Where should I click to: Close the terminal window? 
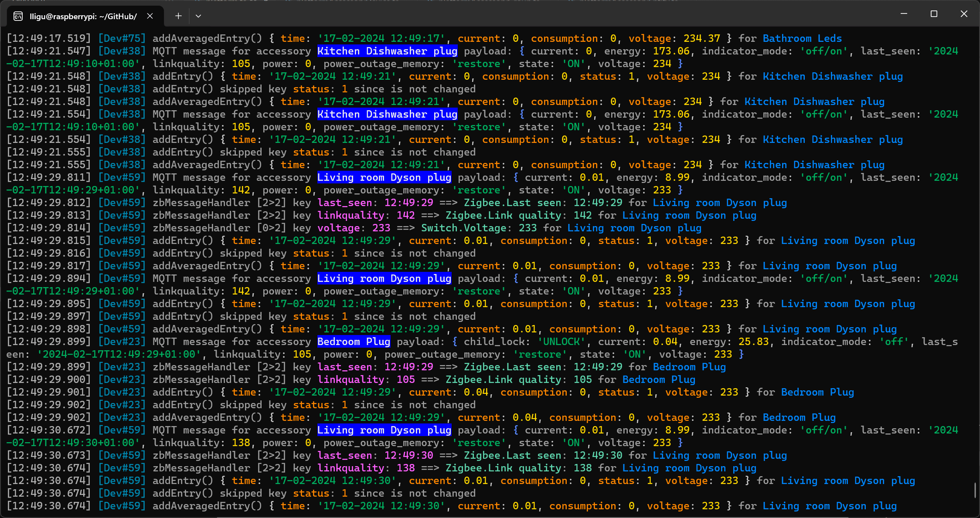pos(964,14)
